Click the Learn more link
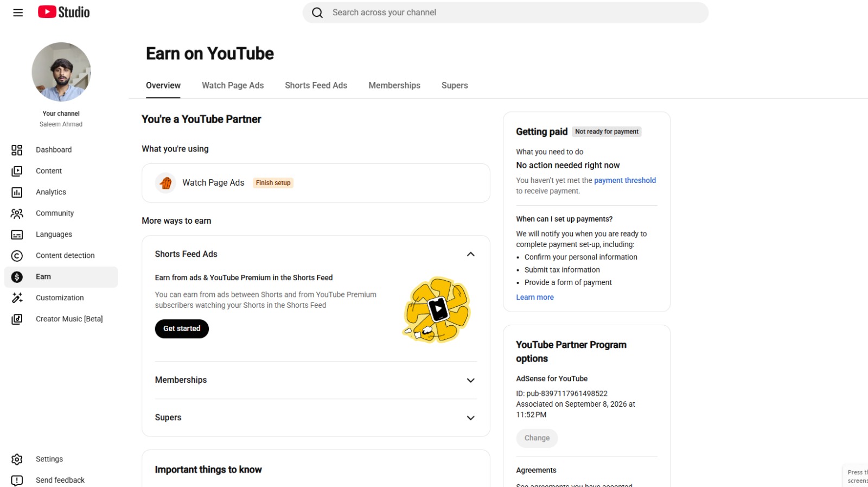The image size is (868, 487). (x=535, y=297)
